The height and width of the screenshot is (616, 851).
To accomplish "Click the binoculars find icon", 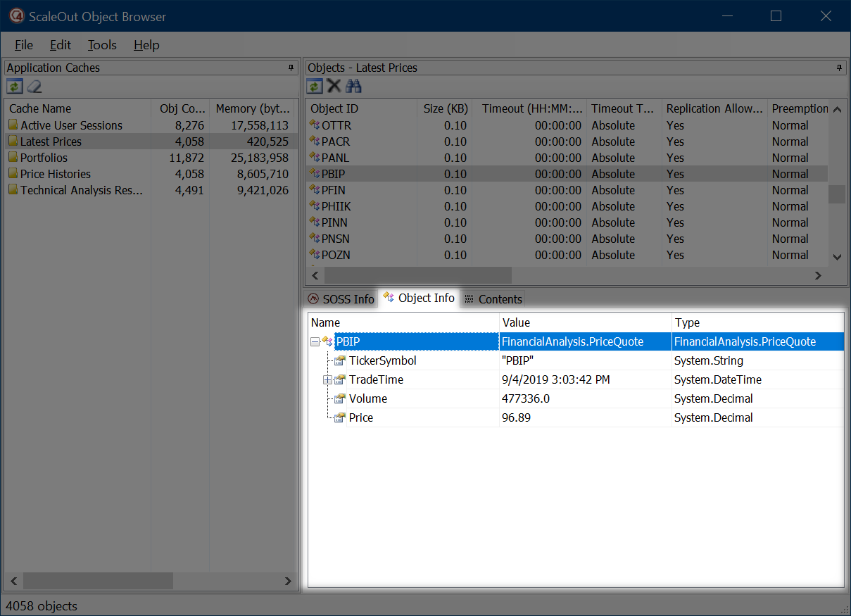I will click(353, 87).
